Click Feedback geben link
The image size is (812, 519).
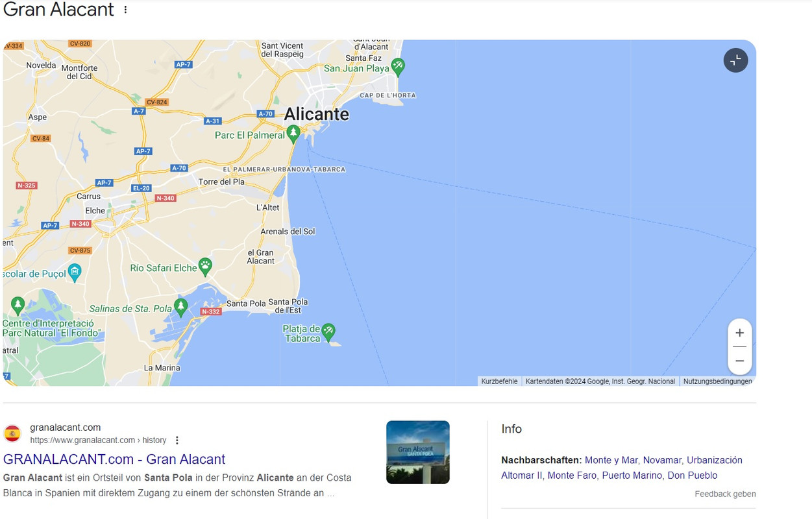[x=725, y=494]
